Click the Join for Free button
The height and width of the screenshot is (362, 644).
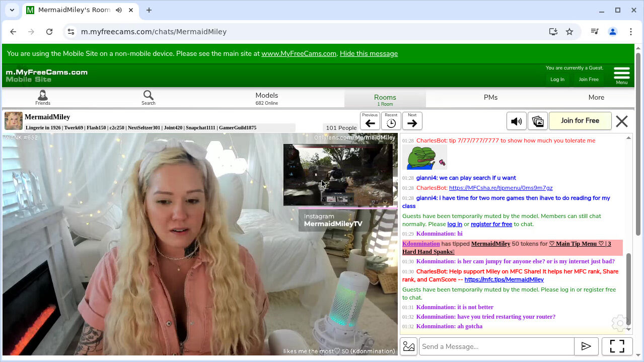point(580,121)
